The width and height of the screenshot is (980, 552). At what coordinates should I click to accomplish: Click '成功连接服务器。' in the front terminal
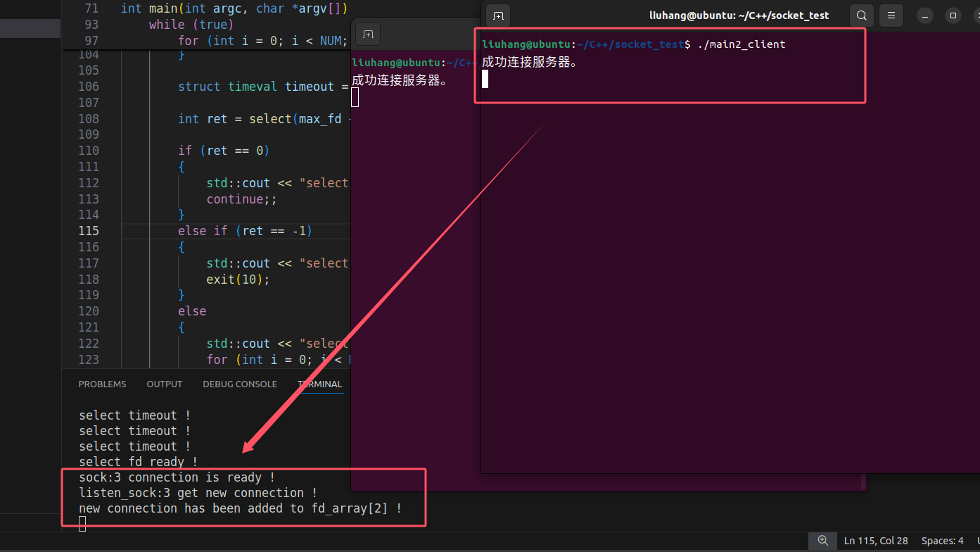[530, 62]
